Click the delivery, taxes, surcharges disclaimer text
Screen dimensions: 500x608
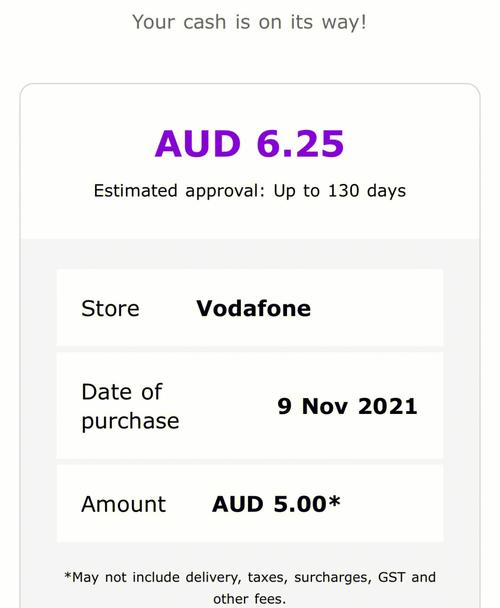click(x=250, y=577)
